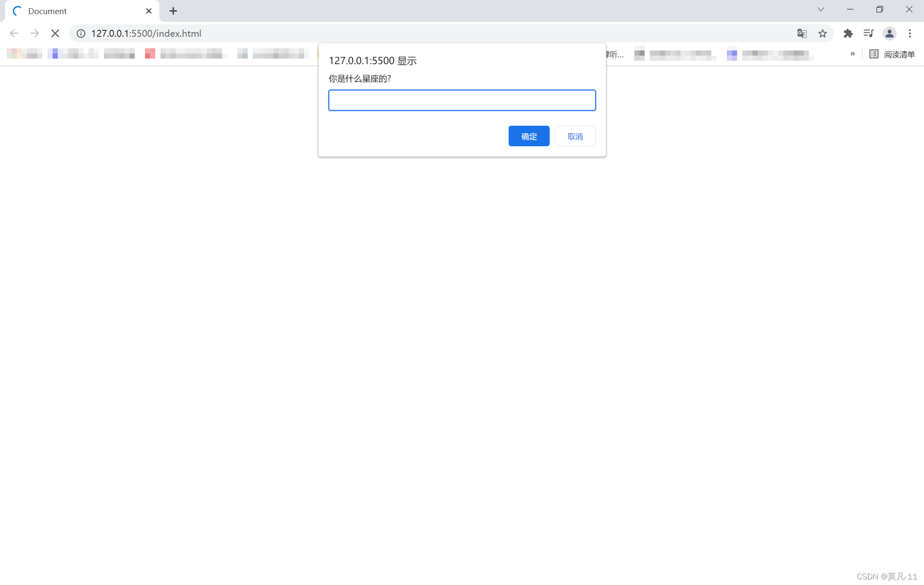Open Chrome three-dot menu
This screenshot has height=585, width=924.
[910, 33]
